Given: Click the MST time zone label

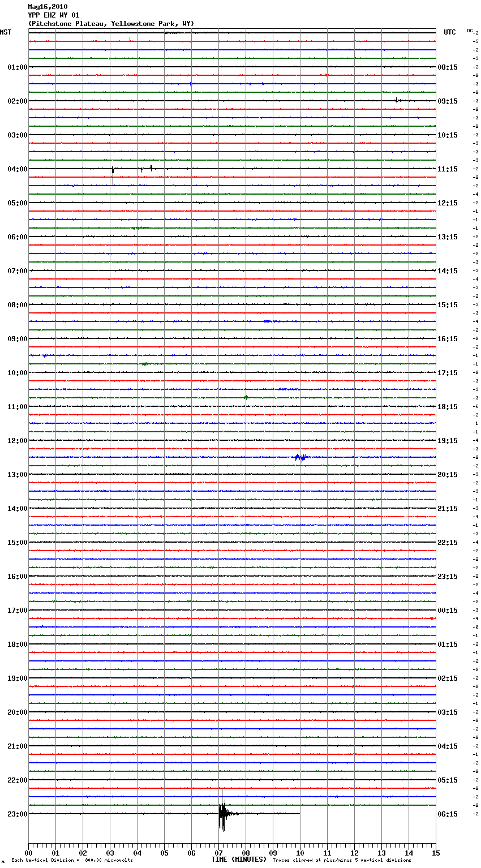Looking at the screenshot, I should click(x=6, y=32).
